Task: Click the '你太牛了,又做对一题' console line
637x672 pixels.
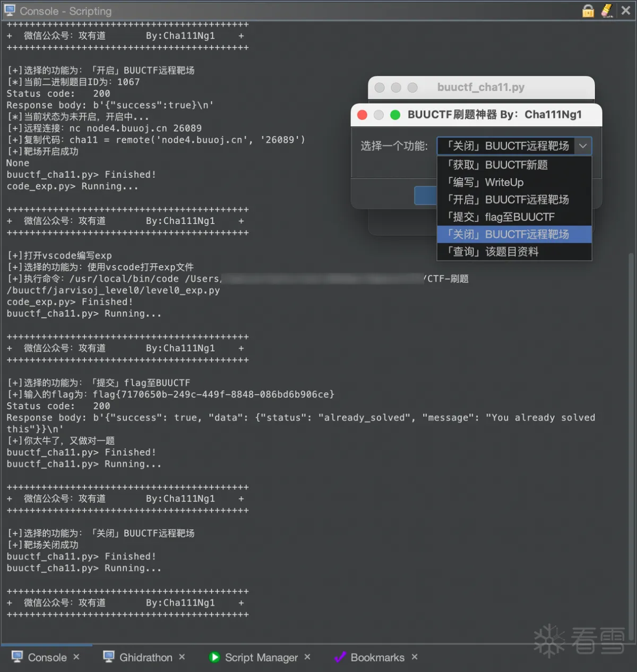Action: click(x=61, y=440)
